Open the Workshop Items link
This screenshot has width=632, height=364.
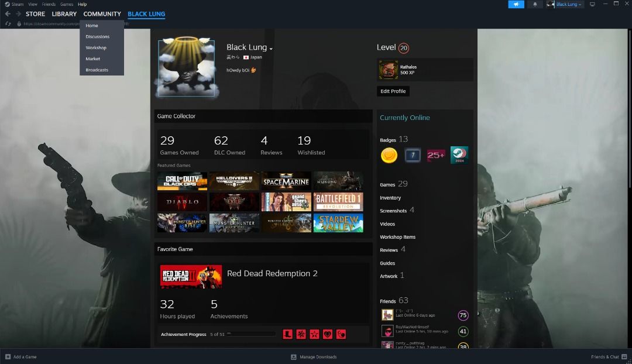click(x=397, y=237)
